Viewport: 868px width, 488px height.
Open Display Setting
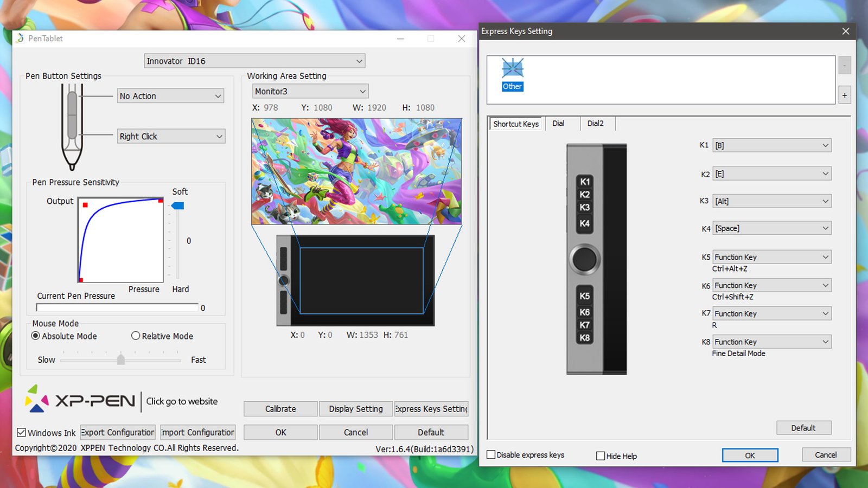(x=356, y=409)
